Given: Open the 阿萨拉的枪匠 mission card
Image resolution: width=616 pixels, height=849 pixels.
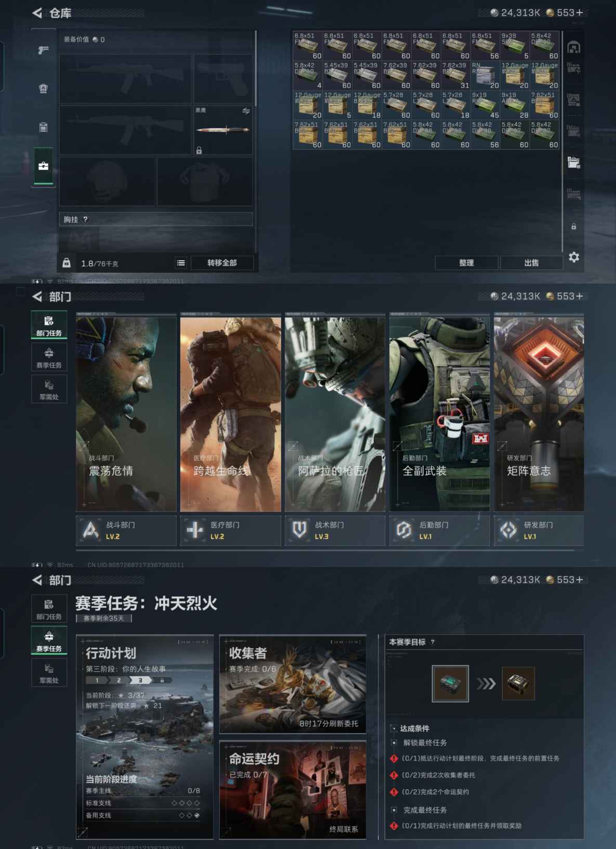Looking at the screenshot, I should (335, 414).
